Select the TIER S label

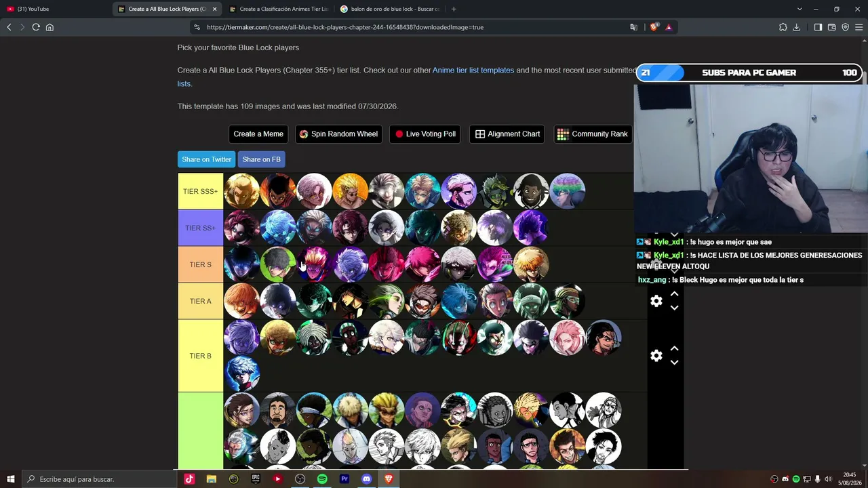pyautogui.click(x=201, y=264)
